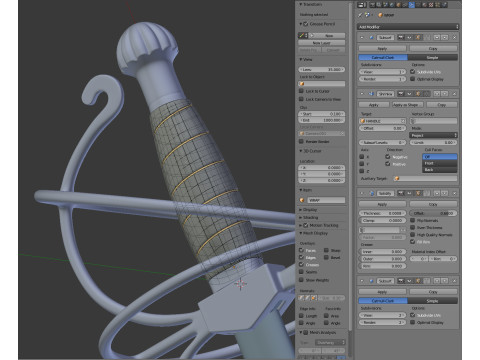Select Back in Cull Faces list
Image resolution: width=480 pixels, height=360 pixels.
coord(440,170)
